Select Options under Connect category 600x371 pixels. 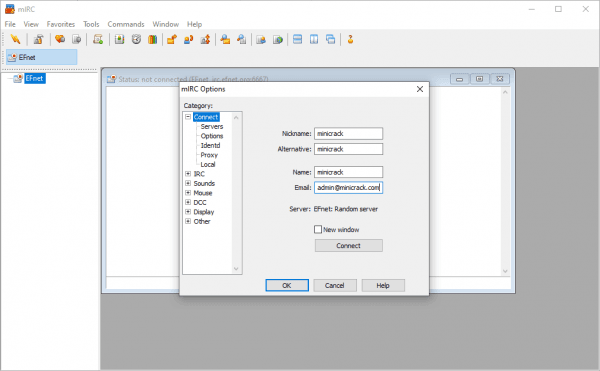click(x=212, y=136)
